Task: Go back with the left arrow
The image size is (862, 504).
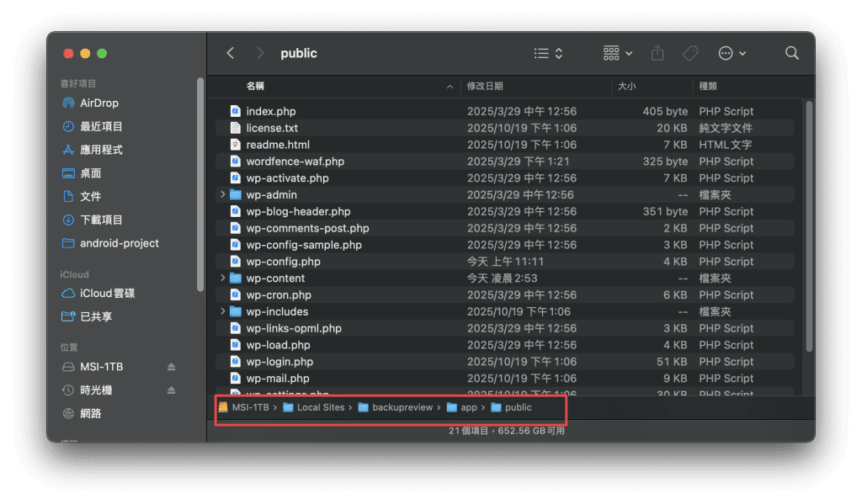Action: pos(231,53)
